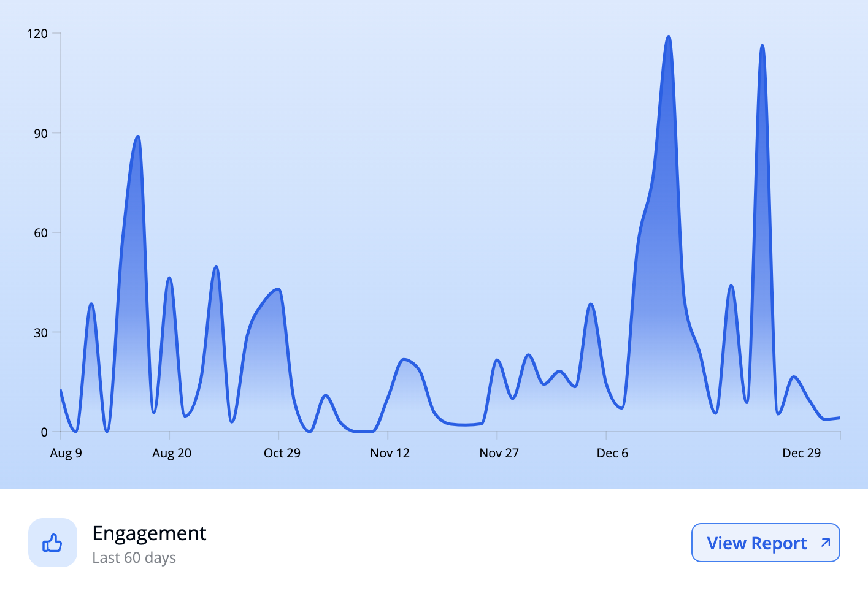This screenshot has height=599, width=868.
Task: Select the Aug 20 axis label
Action: (x=172, y=453)
